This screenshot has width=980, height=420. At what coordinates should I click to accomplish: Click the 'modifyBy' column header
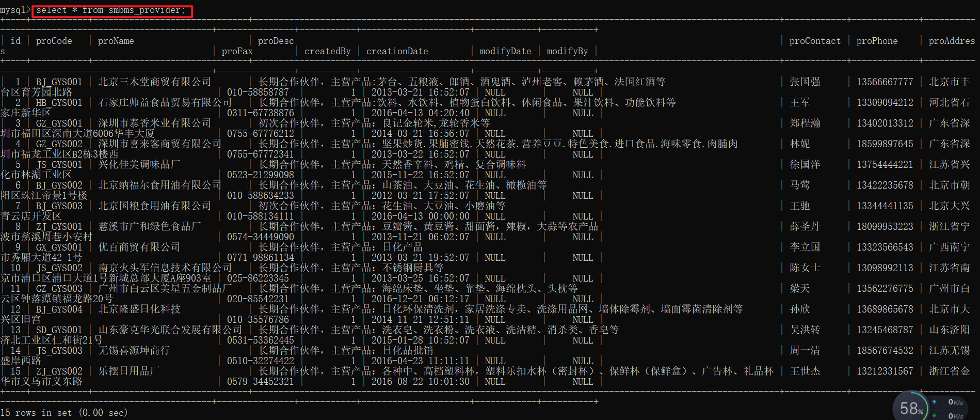[x=568, y=51]
